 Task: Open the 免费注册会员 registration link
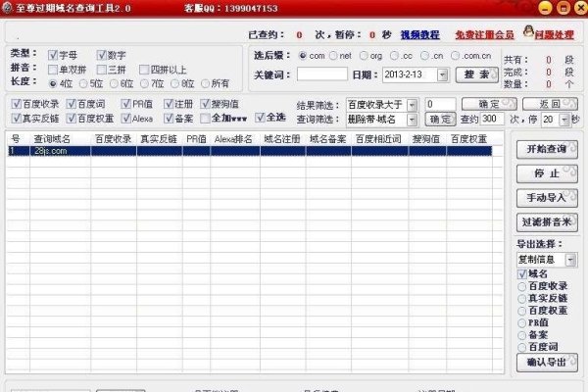pos(484,35)
